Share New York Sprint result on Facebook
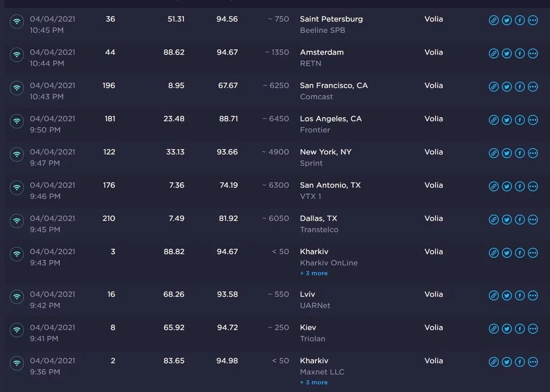The height and width of the screenshot is (392, 550). pyautogui.click(x=520, y=153)
